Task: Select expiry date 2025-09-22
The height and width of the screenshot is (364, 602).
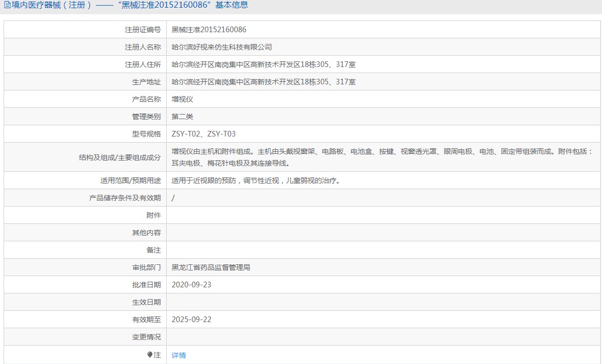Action: [x=191, y=320]
